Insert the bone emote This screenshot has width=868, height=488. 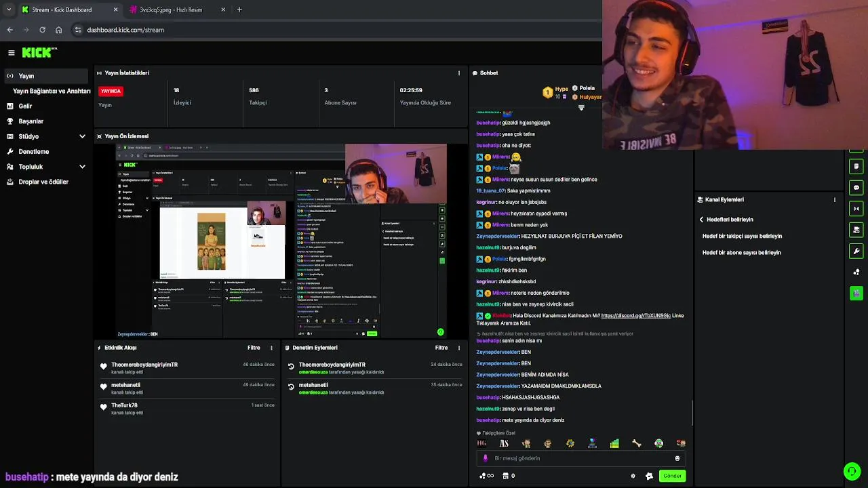coord(637,443)
